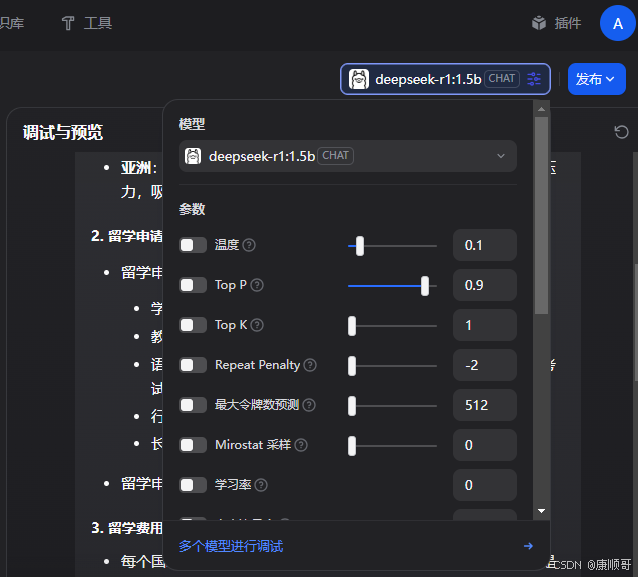Click the 多个模型进行调试 link
The height and width of the screenshot is (577, 638).
click(231, 546)
